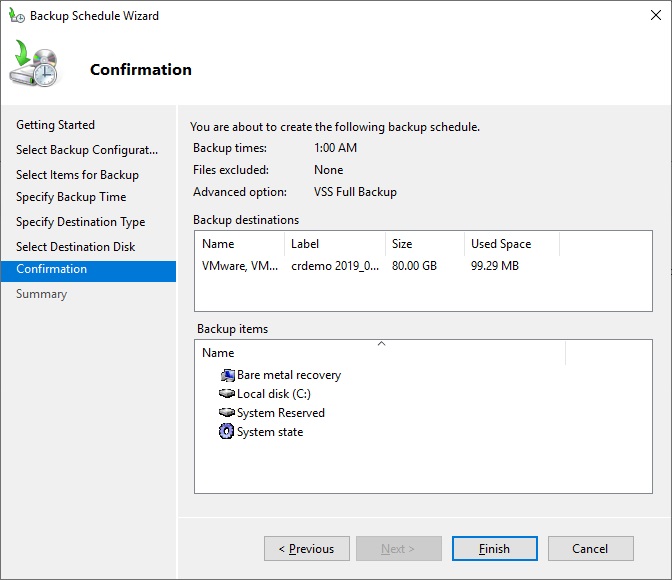
Task: Click the sort arrow above the Backup items Name column
Action: click(x=381, y=343)
